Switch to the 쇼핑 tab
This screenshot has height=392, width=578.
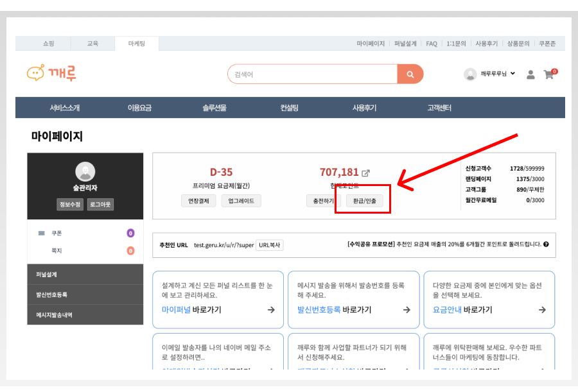pyautogui.click(x=49, y=44)
